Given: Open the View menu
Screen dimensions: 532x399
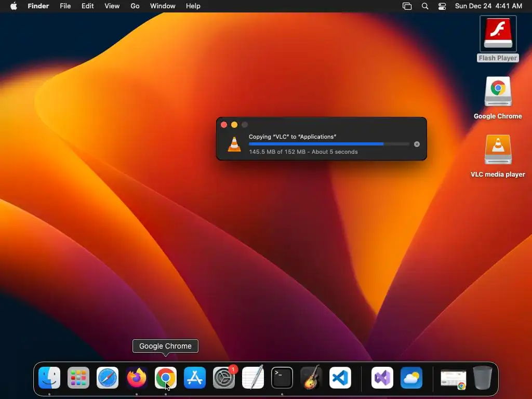Looking at the screenshot, I should 112,6.
